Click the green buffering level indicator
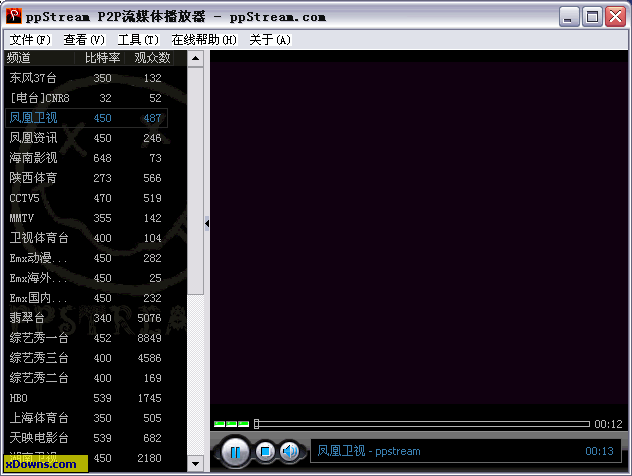This screenshot has width=632, height=476. click(231, 424)
